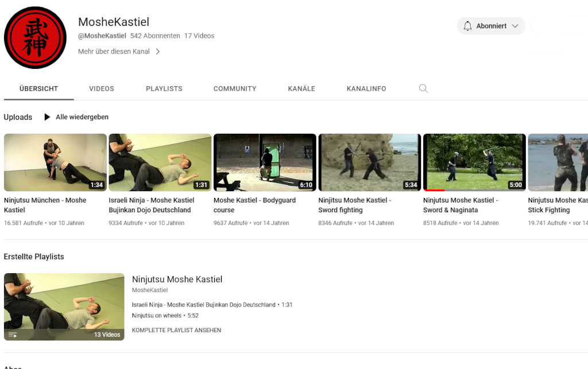The height and width of the screenshot is (369, 588).
Task: Switch to the COMMUNITY tab
Action: [x=235, y=89]
